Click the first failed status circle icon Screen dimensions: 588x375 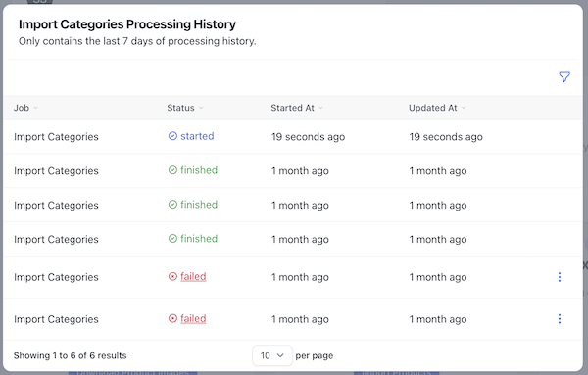(172, 276)
